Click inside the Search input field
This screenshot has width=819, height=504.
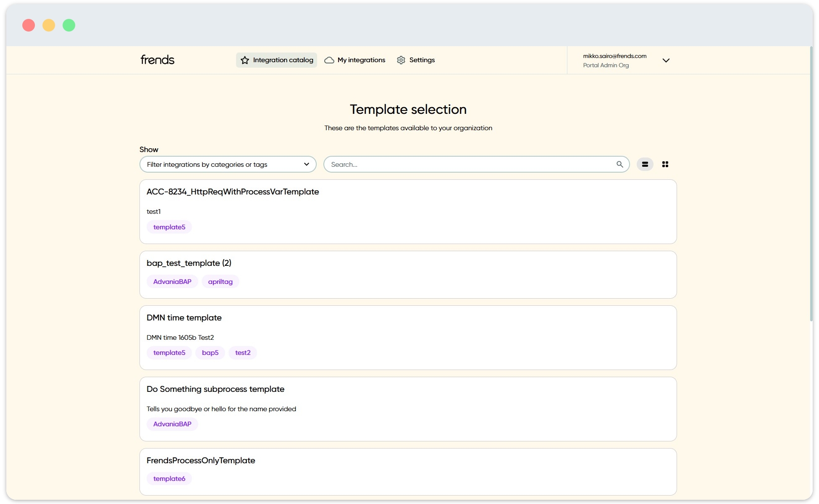(462, 164)
